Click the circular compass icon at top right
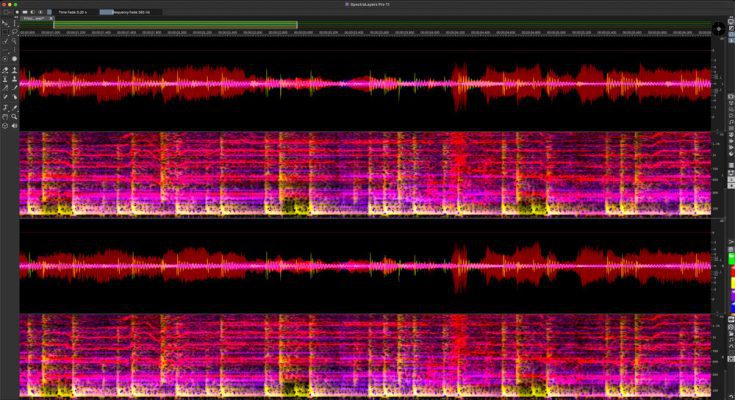Viewport: 735px width, 400px height. coord(719,27)
